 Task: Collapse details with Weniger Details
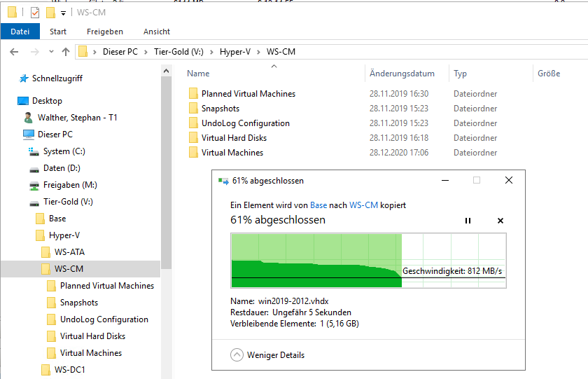tap(267, 355)
